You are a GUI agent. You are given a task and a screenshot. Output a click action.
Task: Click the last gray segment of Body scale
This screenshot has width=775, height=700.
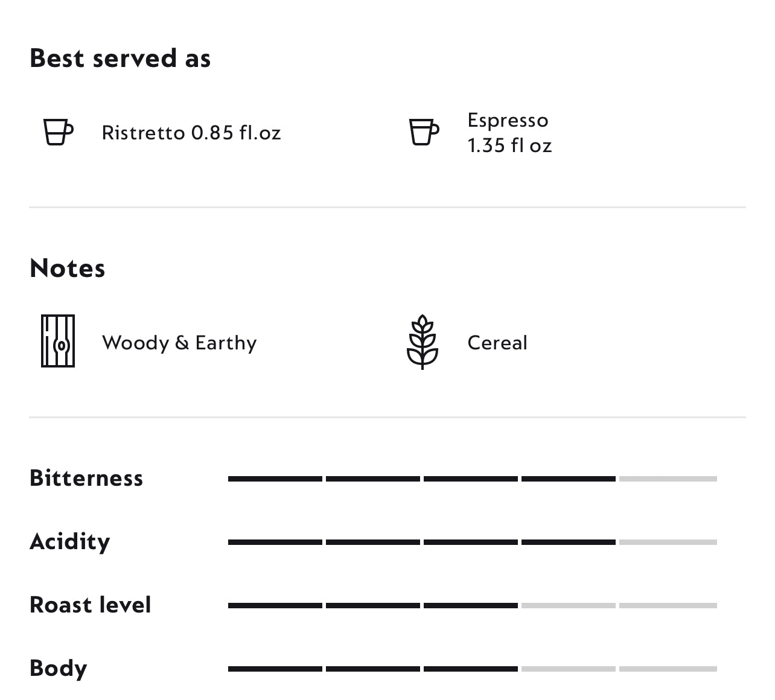tap(668, 669)
